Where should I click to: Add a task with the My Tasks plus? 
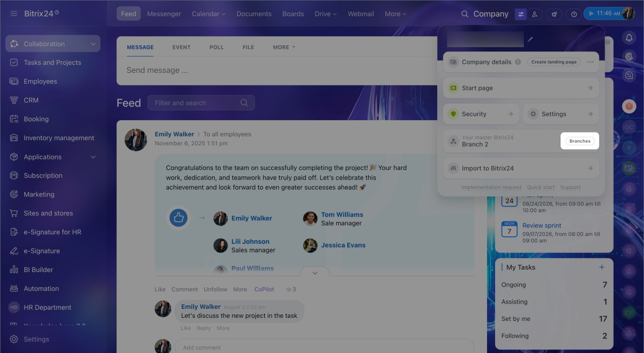pyautogui.click(x=602, y=267)
